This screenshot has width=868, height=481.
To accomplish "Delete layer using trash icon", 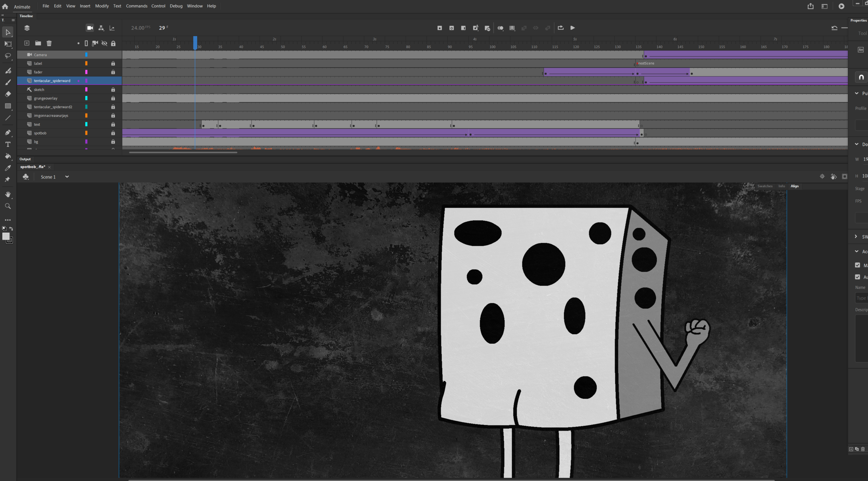I will 49,43.
